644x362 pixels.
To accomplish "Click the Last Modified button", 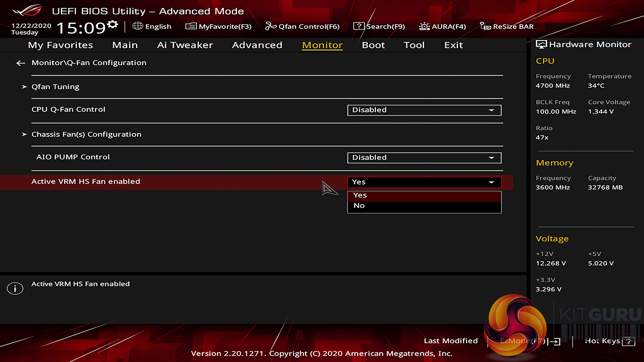I will pos(450,341).
